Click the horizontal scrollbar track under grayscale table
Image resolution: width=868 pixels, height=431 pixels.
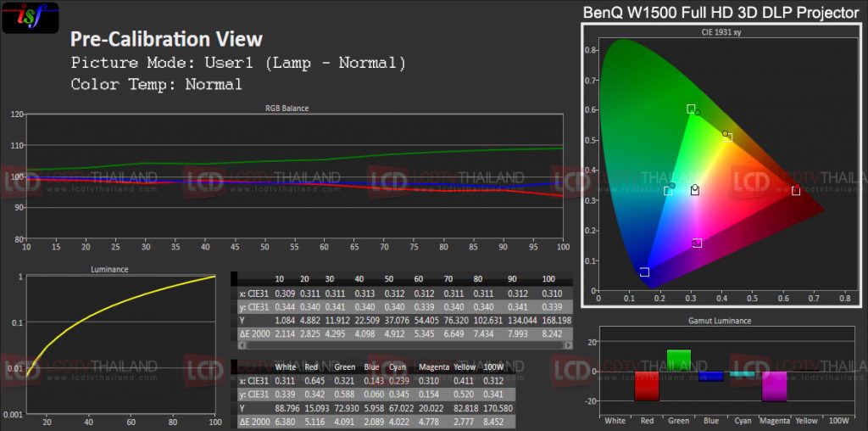pyautogui.click(x=404, y=345)
